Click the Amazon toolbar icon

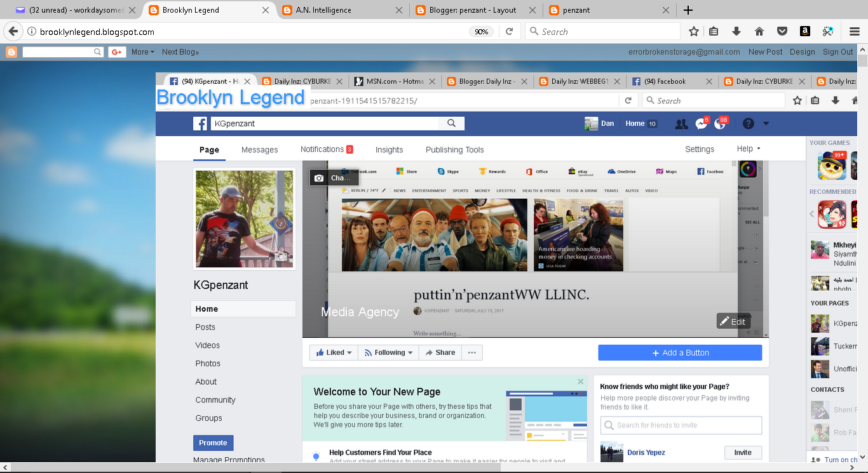click(804, 31)
